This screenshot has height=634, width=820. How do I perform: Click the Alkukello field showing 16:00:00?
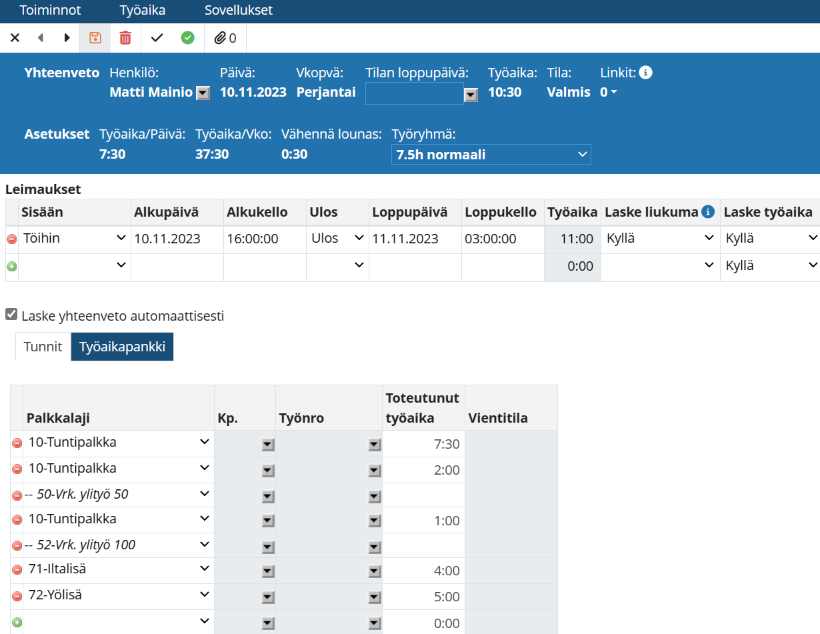264,239
